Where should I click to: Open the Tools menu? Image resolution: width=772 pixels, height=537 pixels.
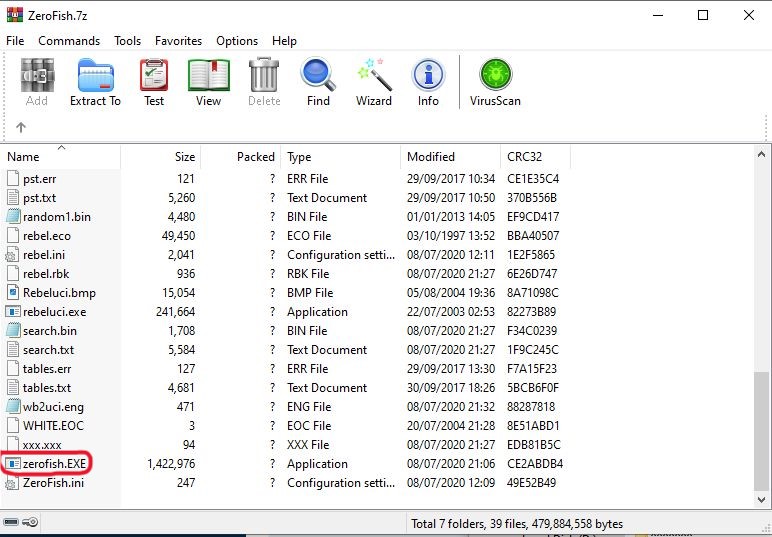coord(128,41)
